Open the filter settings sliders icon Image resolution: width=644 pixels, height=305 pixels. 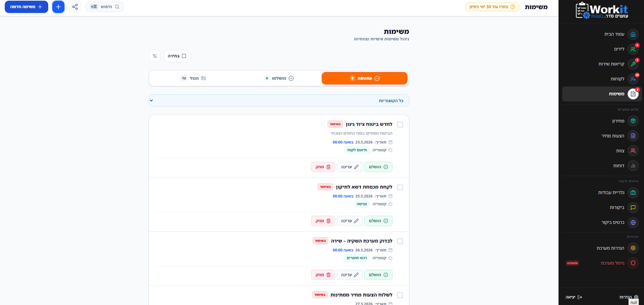pos(155,56)
